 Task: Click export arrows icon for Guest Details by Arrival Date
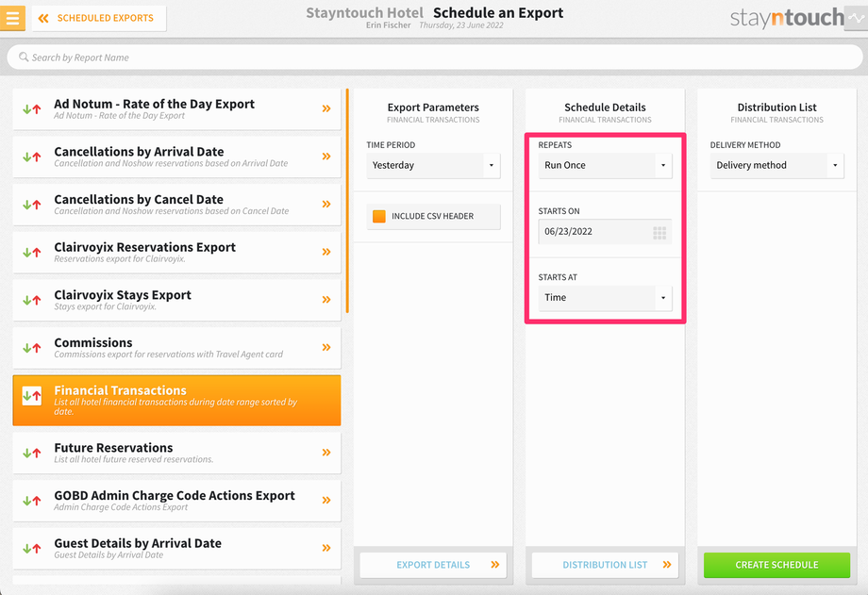(31, 549)
